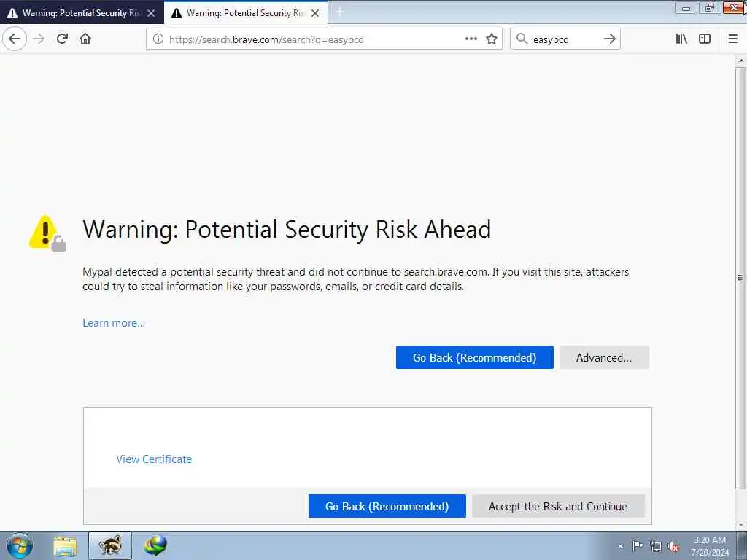Open page actions three-dot menu

[x=471, y=39]
